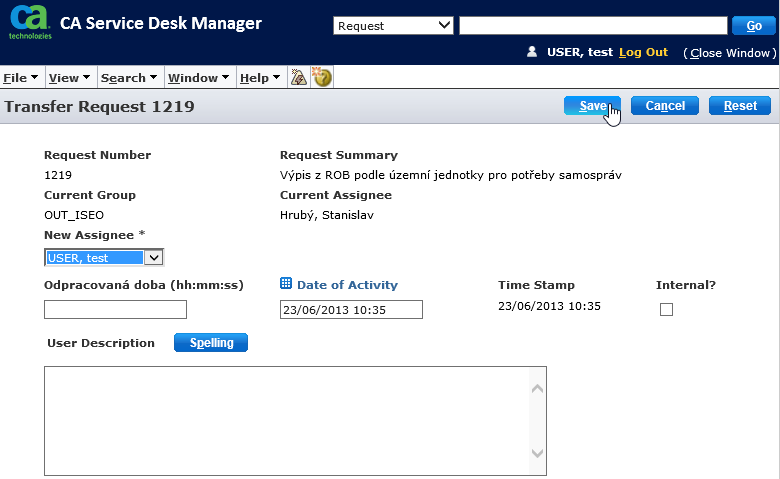Open the View menu

click(x=69, y=78)
